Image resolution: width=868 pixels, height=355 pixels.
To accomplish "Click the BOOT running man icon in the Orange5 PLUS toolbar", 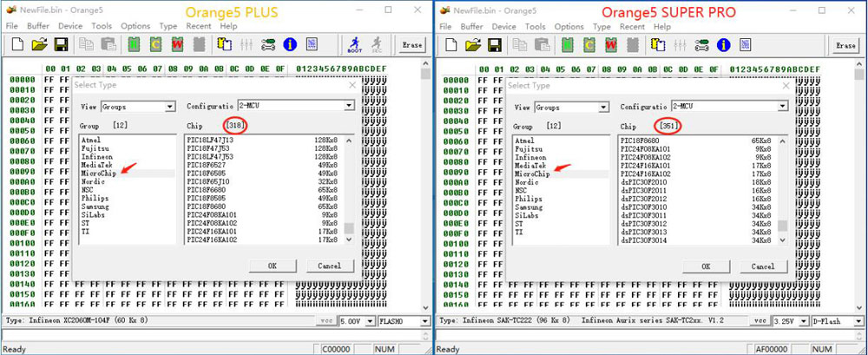I will point(354,44).
